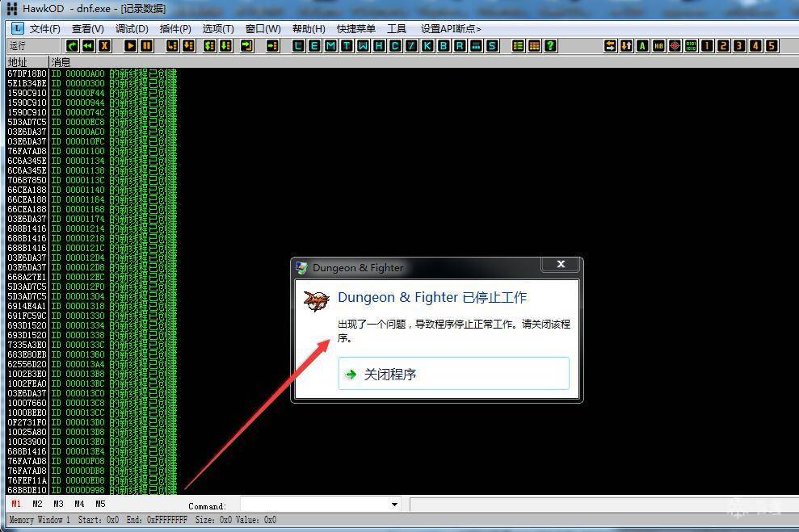Close the Dungeon & Fighter error dialog
This screenshot has height=532, width=799.
[x=561, y=264]
